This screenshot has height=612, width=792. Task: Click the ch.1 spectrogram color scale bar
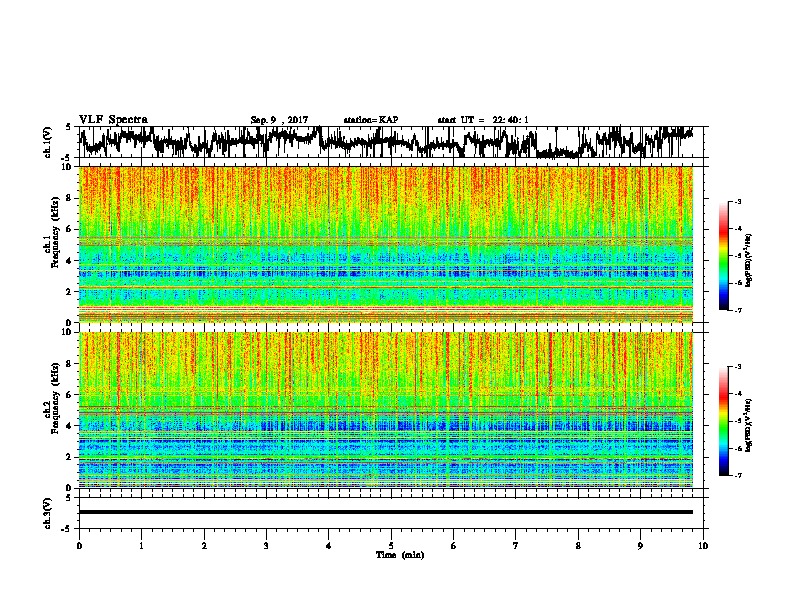723,256
